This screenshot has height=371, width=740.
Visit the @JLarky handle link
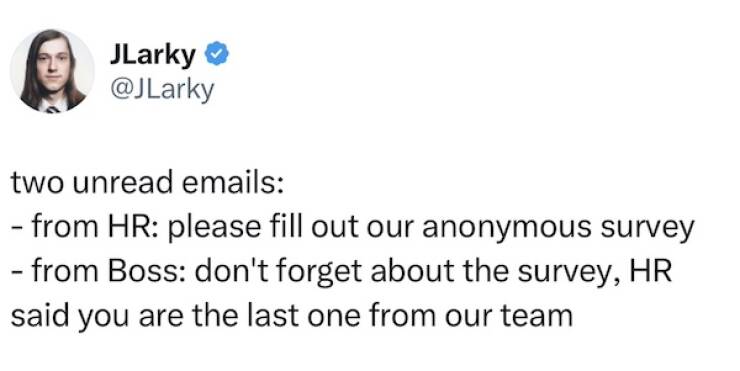click(162, 90)
